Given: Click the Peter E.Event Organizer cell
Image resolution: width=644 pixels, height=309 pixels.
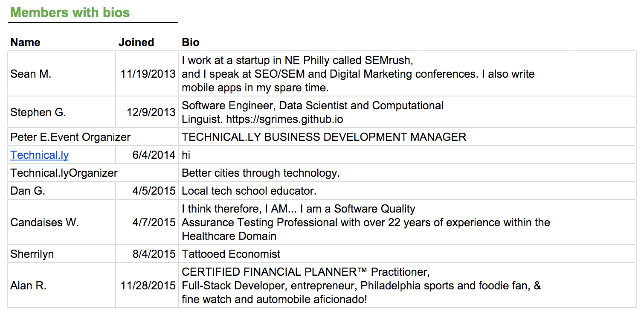Looking at the screenshot, I should coord(93,137).
